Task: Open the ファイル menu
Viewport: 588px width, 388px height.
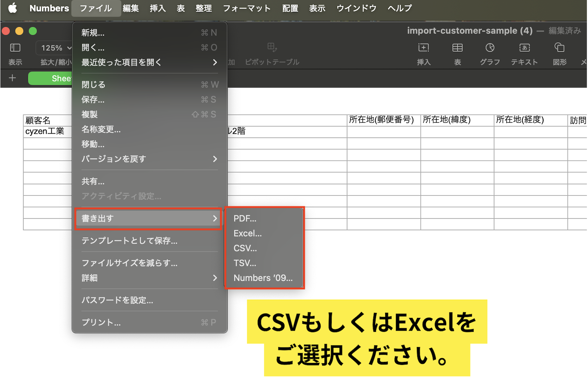Action: click(x=96, y=8)
